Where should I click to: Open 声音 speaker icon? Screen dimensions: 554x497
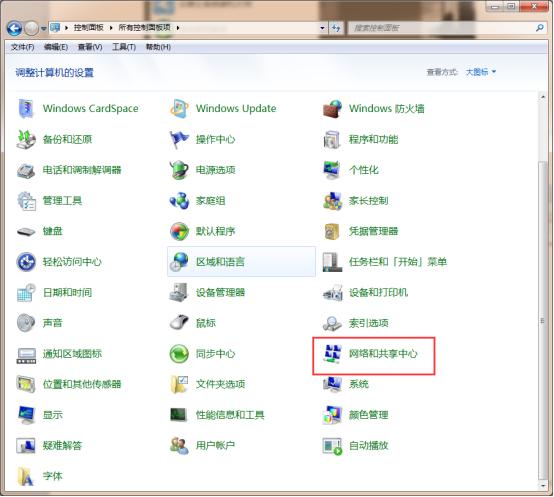click(26, 323)
